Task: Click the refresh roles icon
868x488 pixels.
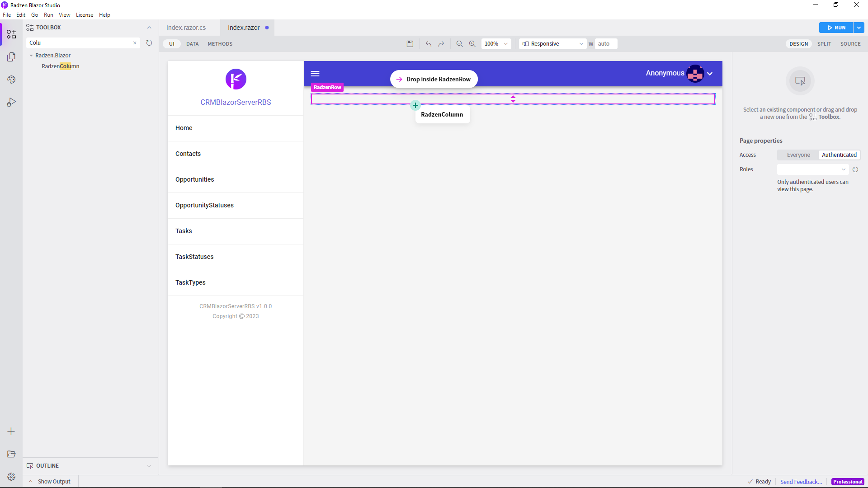Action: [x=855, y=169]
